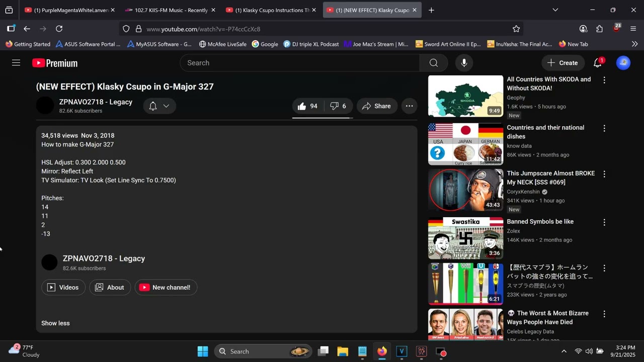Image resolution: width=644 pixels, height=362 pixels.
Task: Open Firefox extensions puzzle icon
Action: tap(599, 29)
